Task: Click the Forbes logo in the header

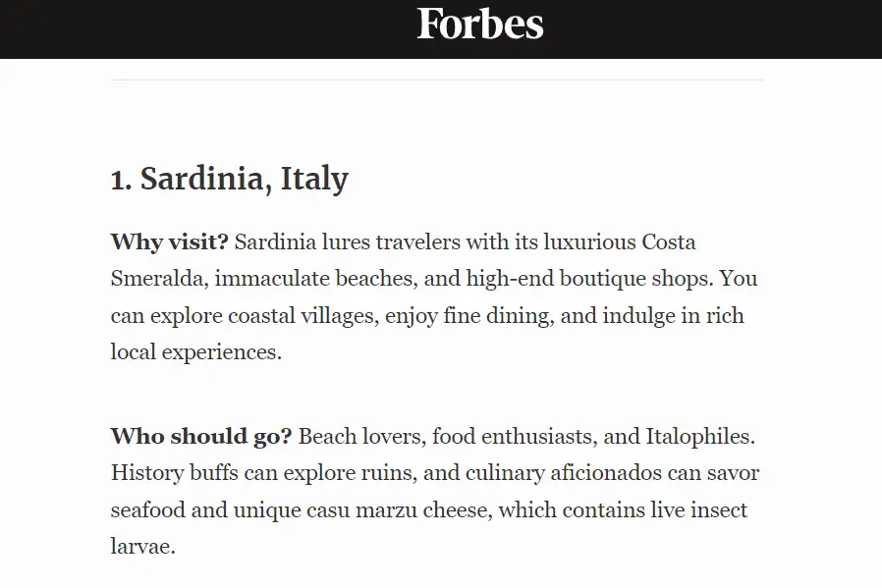Action: [480, 24]
